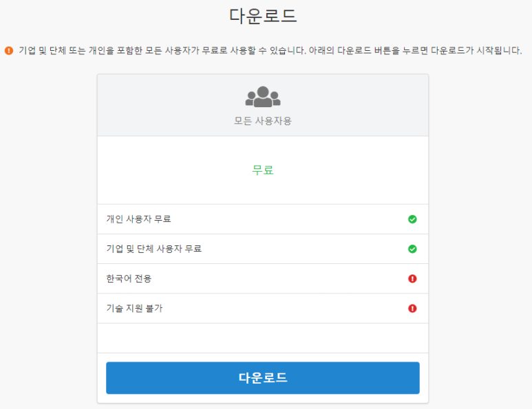The width and height of the screenshot is (532, 409).
Task: Click the 한국어 전용 text
Action: [129, 278]
